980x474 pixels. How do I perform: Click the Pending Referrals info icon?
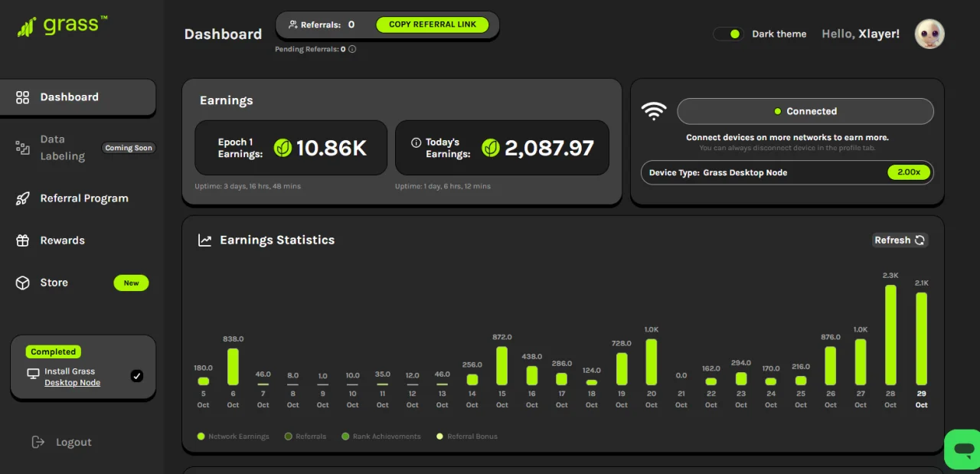click(352, 49)
